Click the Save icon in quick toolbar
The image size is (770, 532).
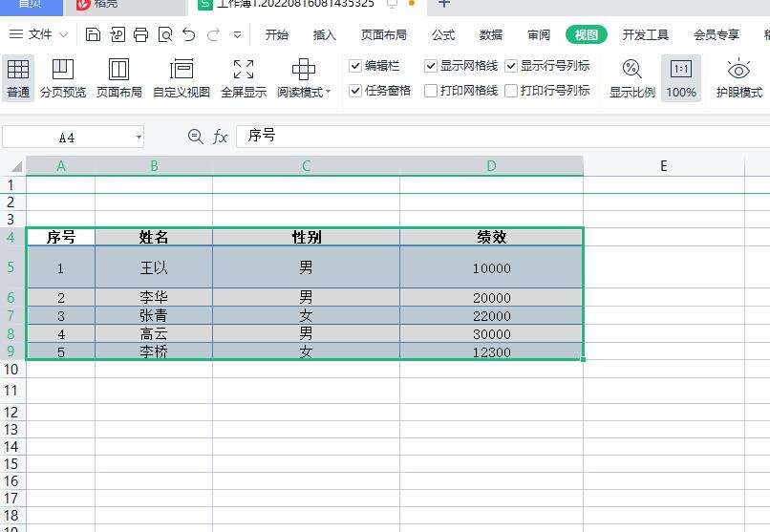[x=93, y=34]
